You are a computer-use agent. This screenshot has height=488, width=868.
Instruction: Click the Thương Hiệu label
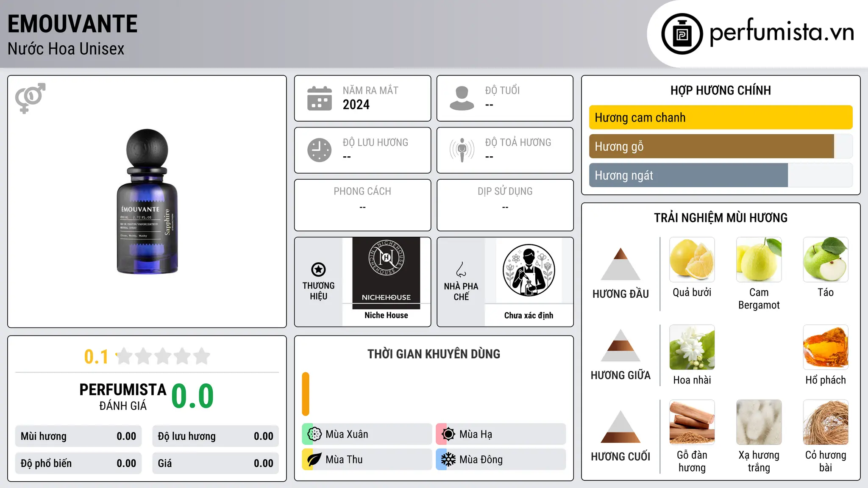coord(318,291)
